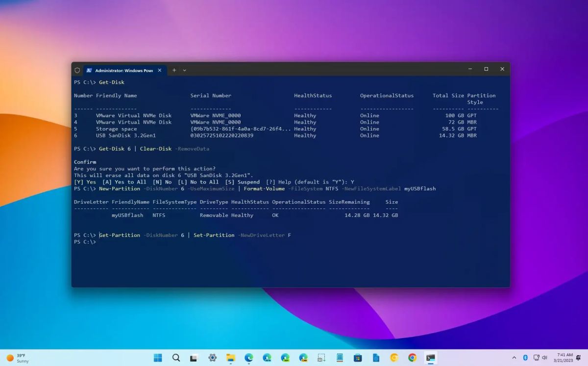Click the PowerShell icon on the active tab
The width and height of the screenshot is (588, 366).
89,70
